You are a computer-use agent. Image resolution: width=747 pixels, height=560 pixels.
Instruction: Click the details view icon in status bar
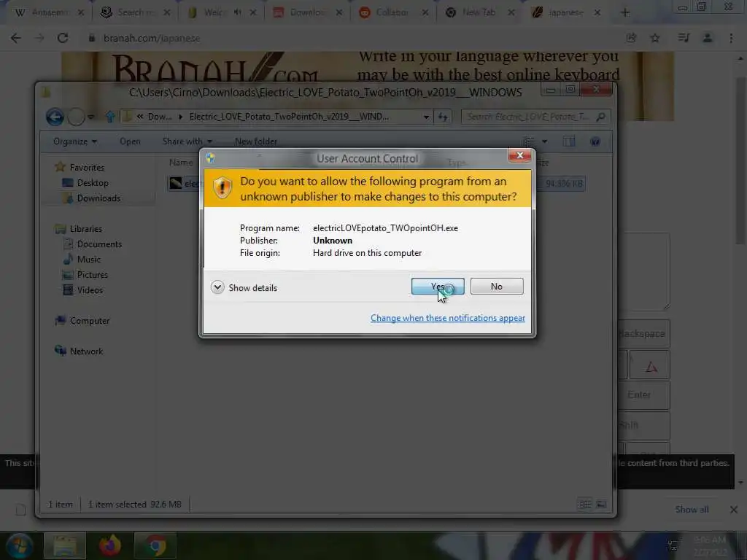pyautogui.click(x=585, y=505)
